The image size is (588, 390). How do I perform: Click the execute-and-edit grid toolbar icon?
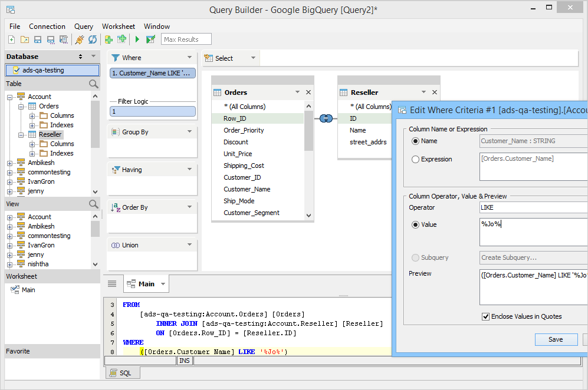151,39
